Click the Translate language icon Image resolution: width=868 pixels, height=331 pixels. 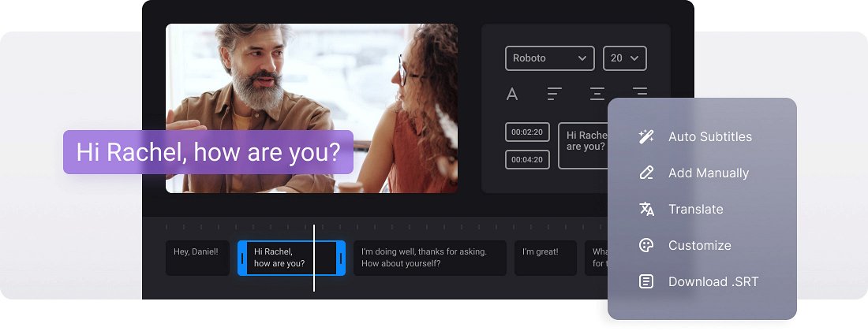[x=646, y=209]
